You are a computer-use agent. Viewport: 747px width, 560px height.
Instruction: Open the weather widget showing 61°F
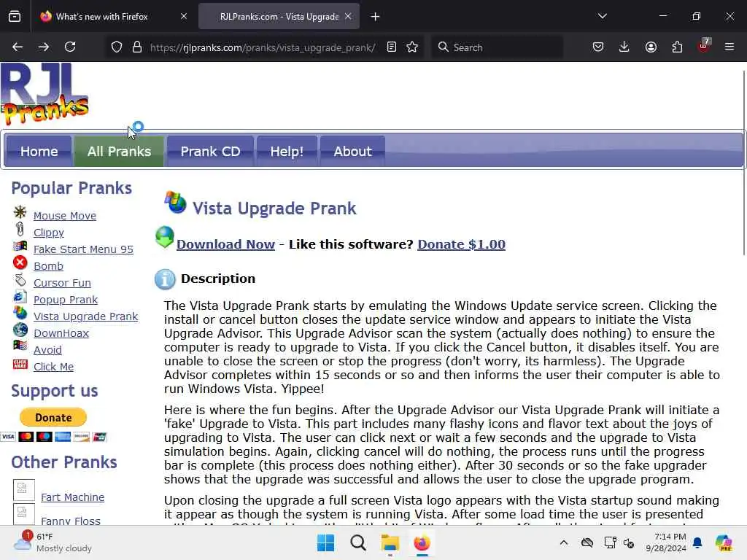53,542
